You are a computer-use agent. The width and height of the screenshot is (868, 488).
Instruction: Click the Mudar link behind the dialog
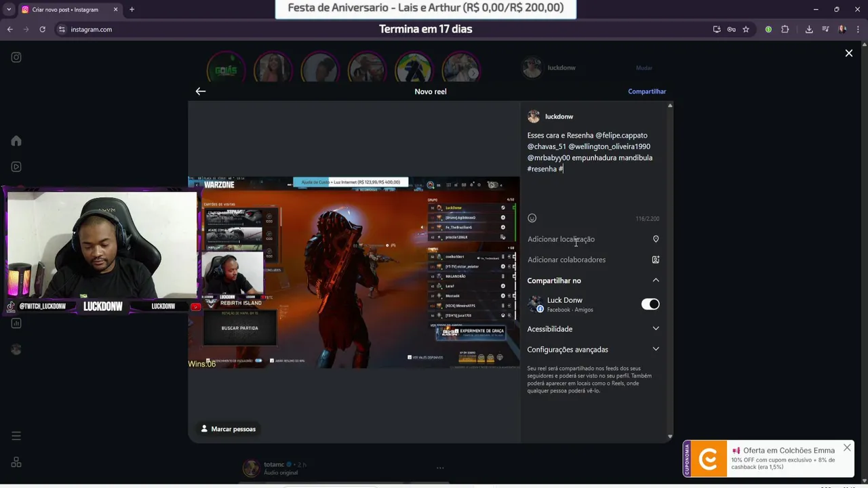point(644,68)
